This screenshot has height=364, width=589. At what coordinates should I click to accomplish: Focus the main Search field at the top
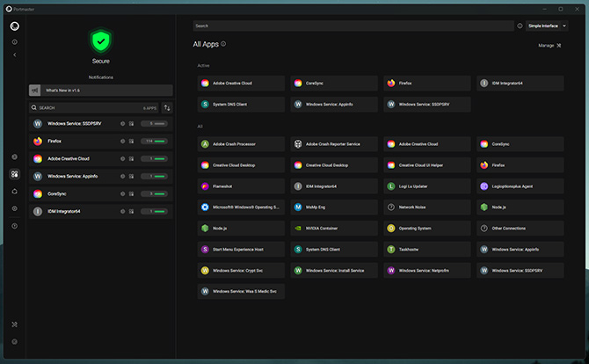pyautogui.click(x=353, y=25)
